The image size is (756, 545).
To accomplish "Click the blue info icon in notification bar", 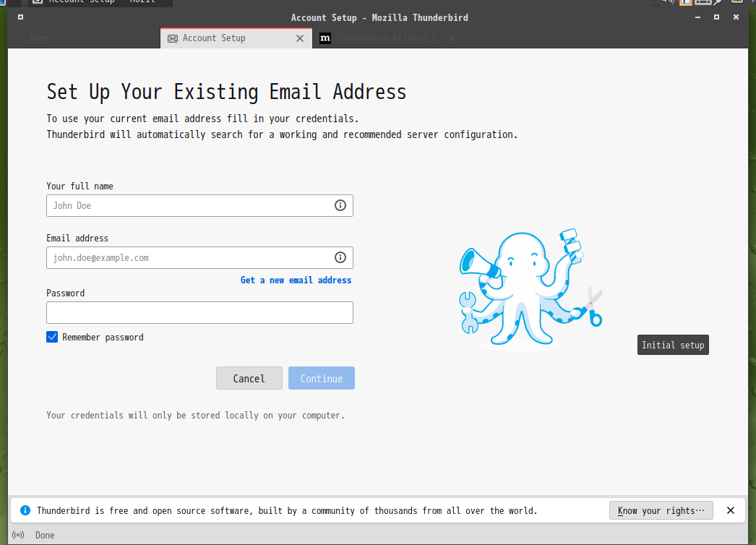I will click(25, 510).
